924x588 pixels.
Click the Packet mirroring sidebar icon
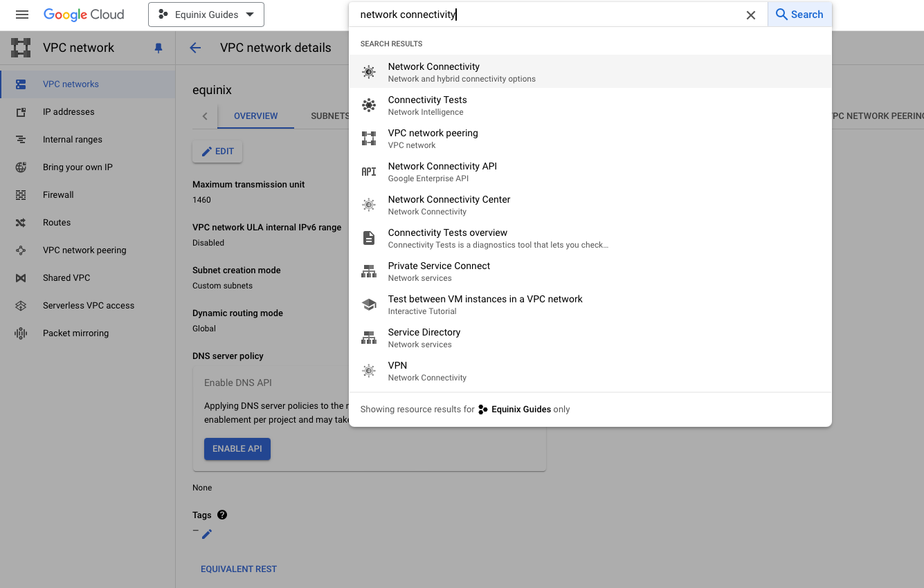pyautogui.click(x=21, y=333)
